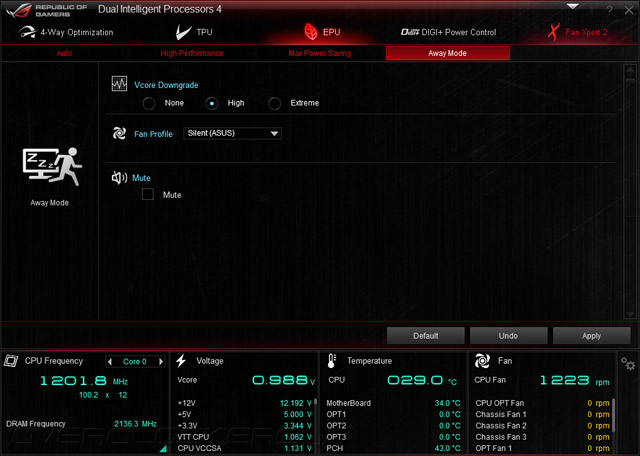
Task: Click the EPU red leaf icon
Action: [x=311, y=32]
